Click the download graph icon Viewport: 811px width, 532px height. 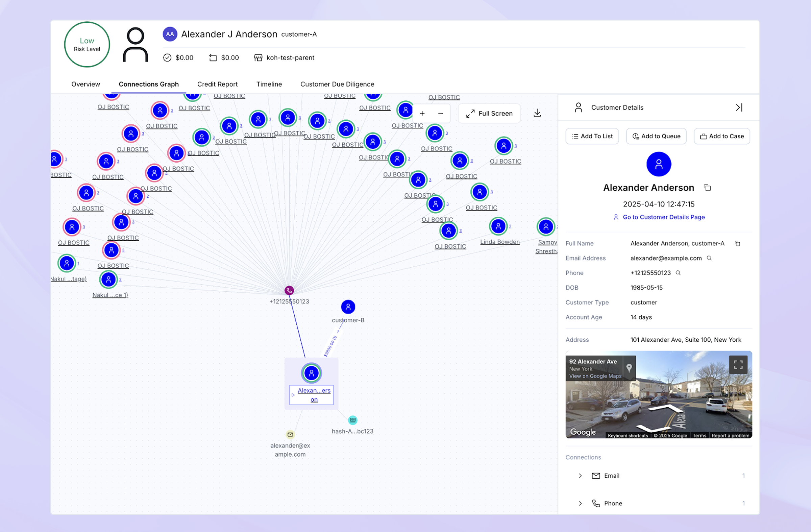pyautogui.click(x=537, y=113)
